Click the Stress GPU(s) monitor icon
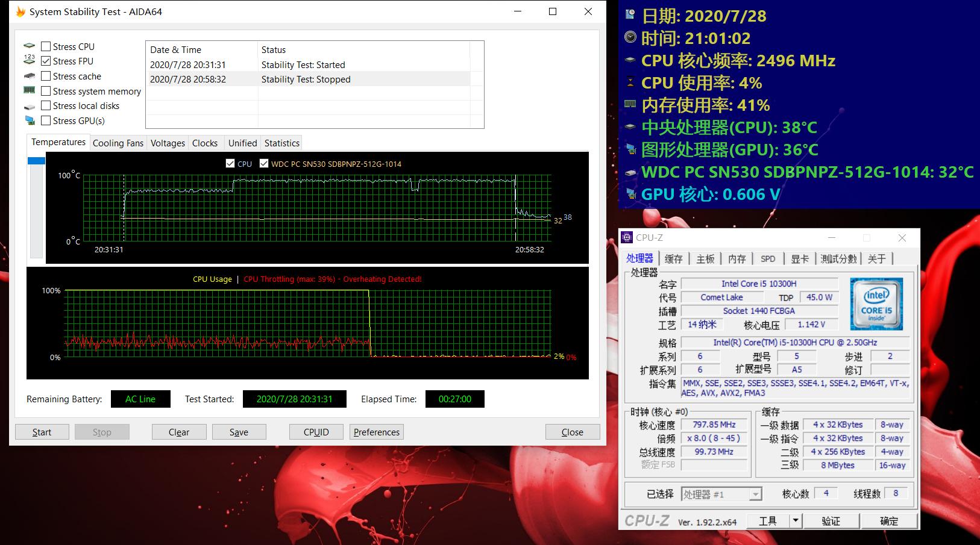Image resolution: width=980 pixels, height=545 pixels. 30,120
